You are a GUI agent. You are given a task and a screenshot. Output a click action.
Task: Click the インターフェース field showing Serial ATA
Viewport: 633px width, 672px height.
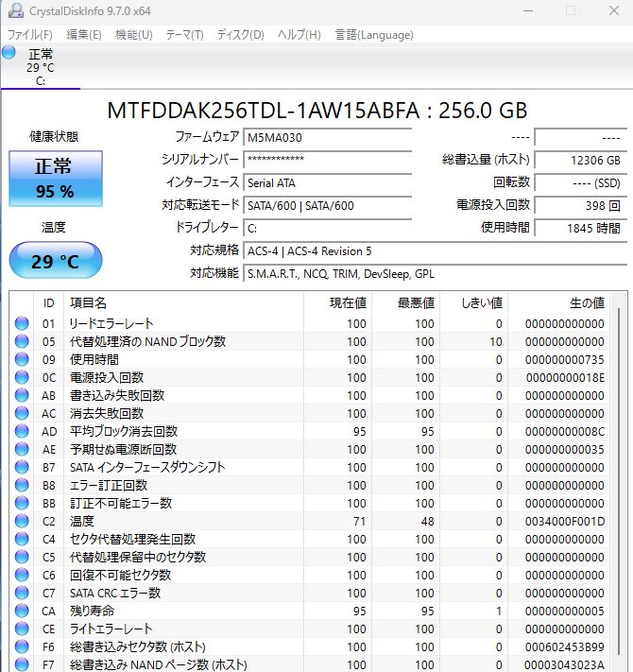pos(328,183)
